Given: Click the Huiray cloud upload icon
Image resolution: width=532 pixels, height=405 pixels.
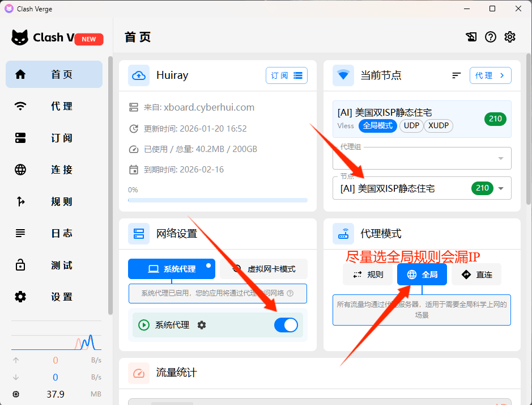Looking at the screenshot, I should point(139,75).
